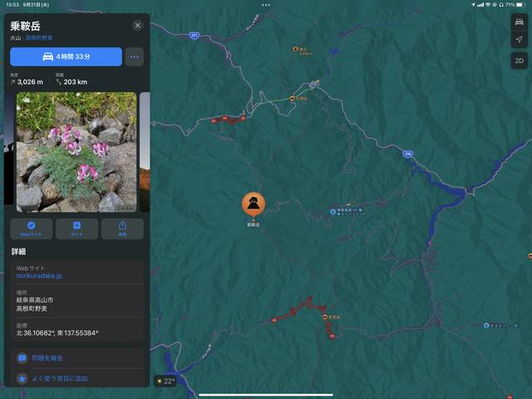The width and height of the screenshot is (532, 399).
Task: Open the three-dot more options button
Action: (135, 57)
